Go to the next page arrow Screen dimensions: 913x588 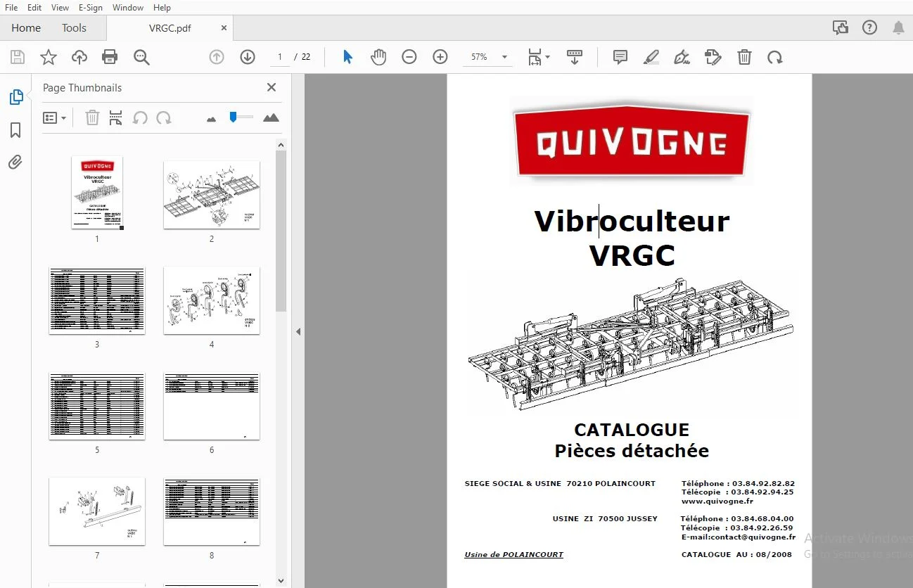(248, 57)
